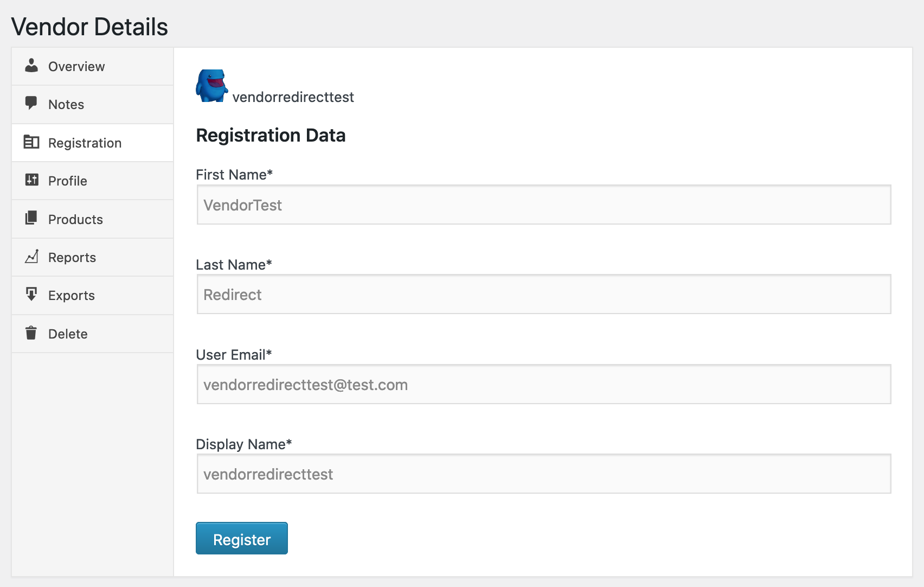The width and height of the screenshot is (924, 587).
Task: Click the Products pages icon
Action: (x=31, y=218)
